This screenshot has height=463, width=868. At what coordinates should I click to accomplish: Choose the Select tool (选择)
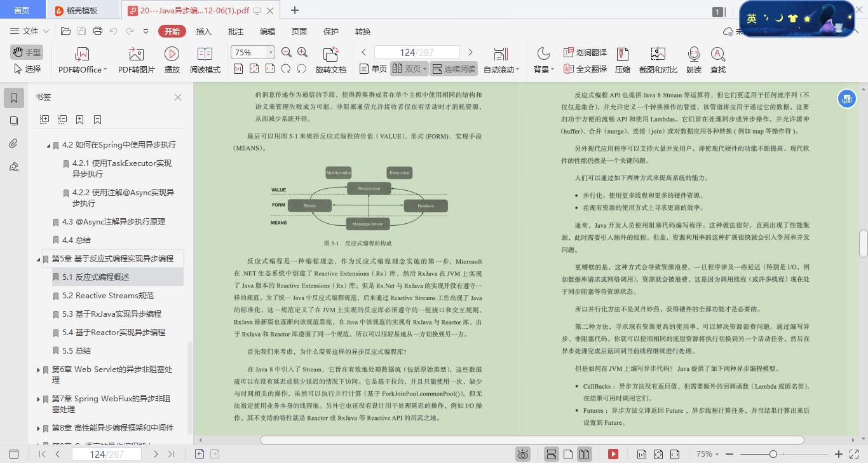(27, 69)
